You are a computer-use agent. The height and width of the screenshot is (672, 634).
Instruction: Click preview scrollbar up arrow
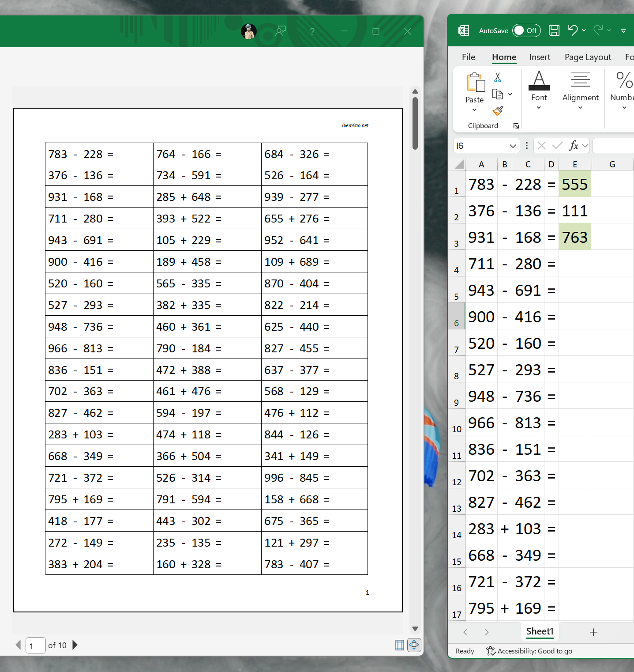tap(415, 91)
